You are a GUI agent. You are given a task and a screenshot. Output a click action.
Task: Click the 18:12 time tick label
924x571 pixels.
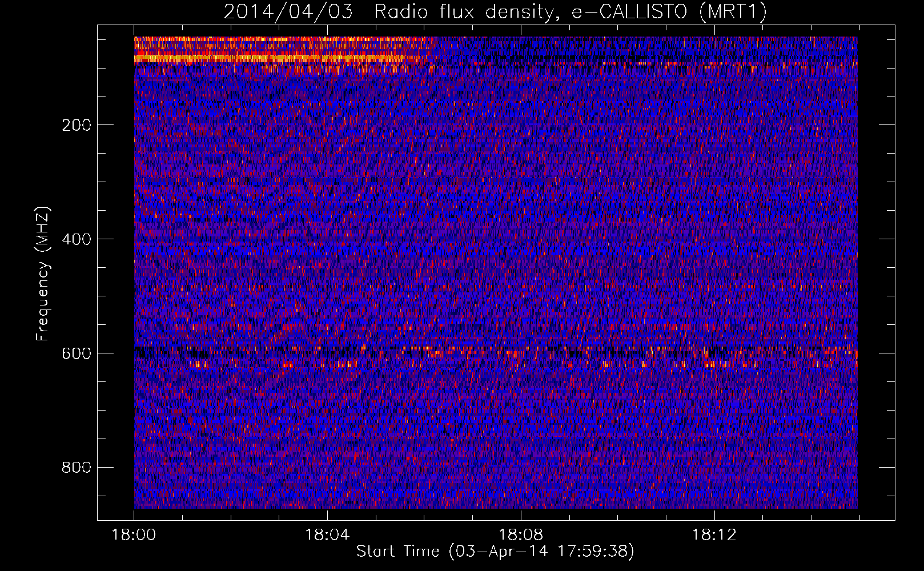(x=714, y=535)
